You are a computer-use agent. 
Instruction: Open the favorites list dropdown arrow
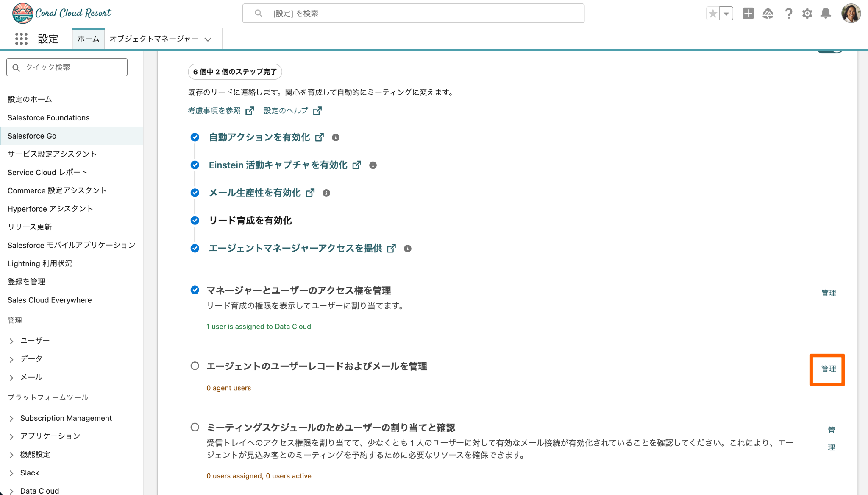pos(726,14)
